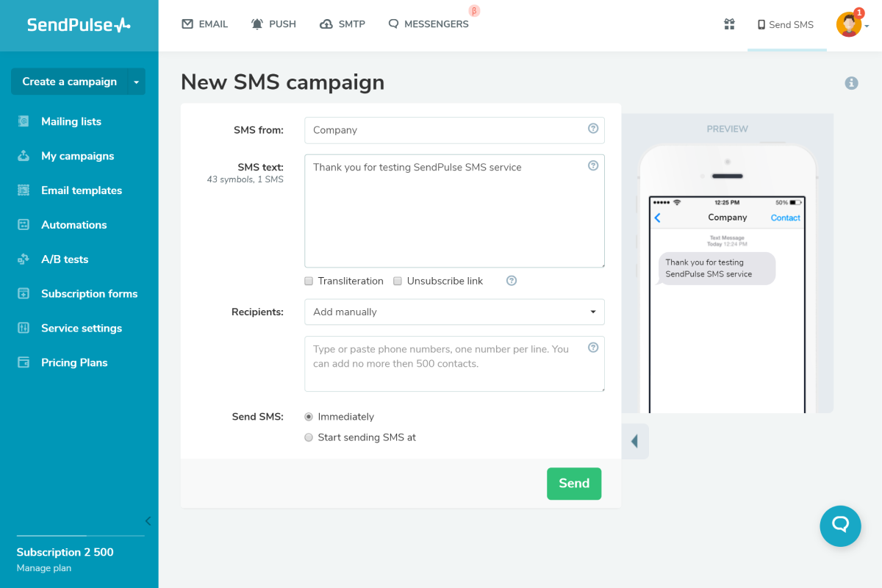Open the gift icon in top bar
This screenshot has width=882, height=588.
coord(729,24)
